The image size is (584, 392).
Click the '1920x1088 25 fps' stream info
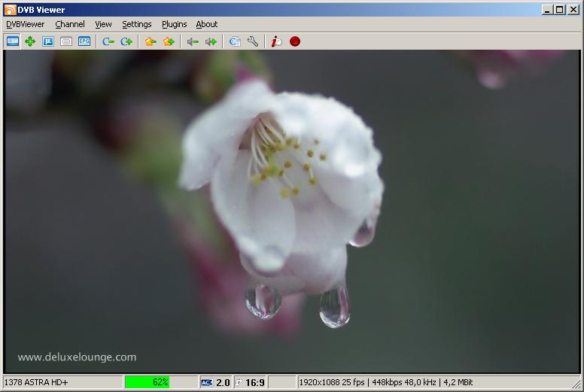[x=332, y=382]
